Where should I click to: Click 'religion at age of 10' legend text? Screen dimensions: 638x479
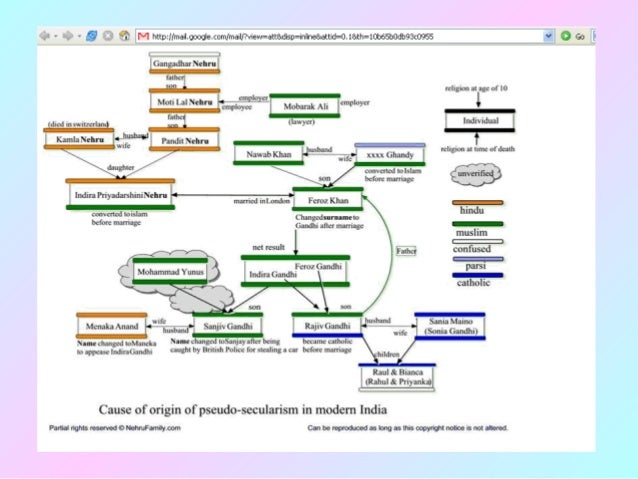pyautogui.click(x=476, y=88)
